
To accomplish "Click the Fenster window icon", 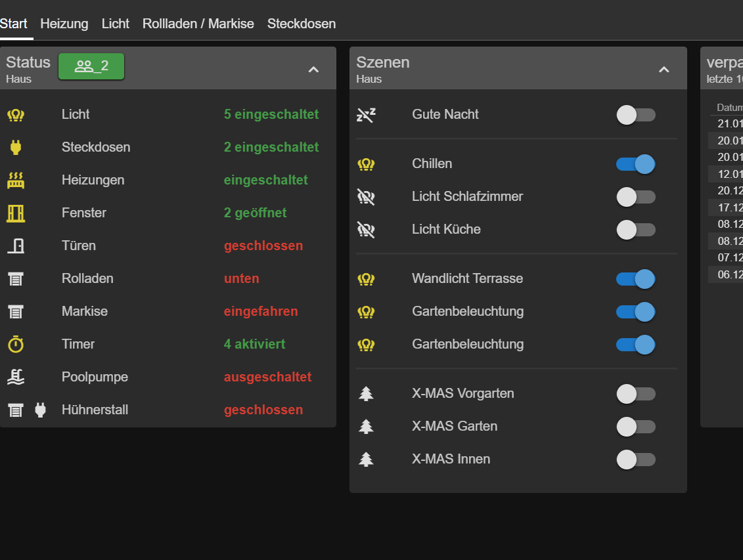I will click(16, 213).
